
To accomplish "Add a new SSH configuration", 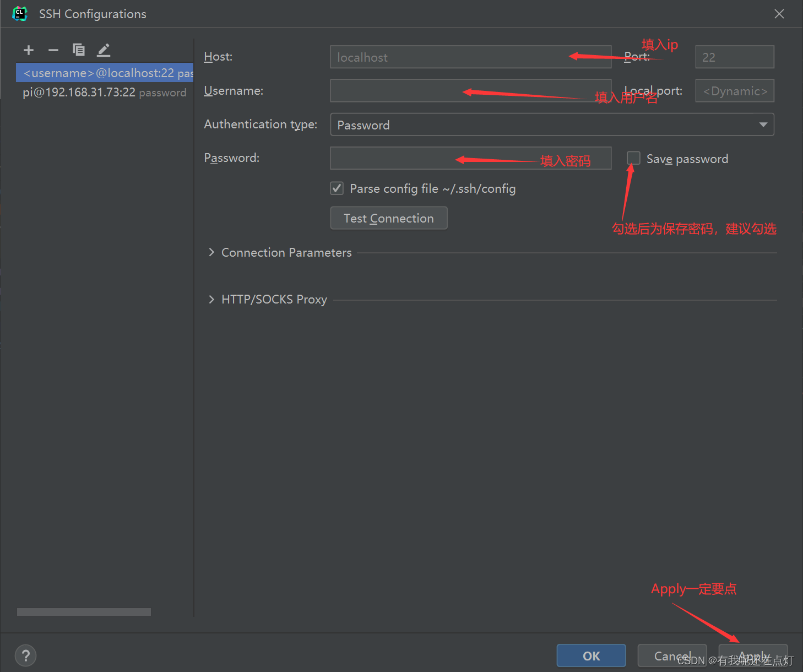I will tap(28, 50).
